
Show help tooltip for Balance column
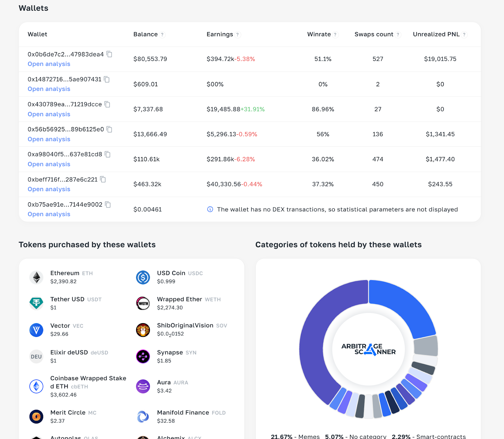click(162, 35)
